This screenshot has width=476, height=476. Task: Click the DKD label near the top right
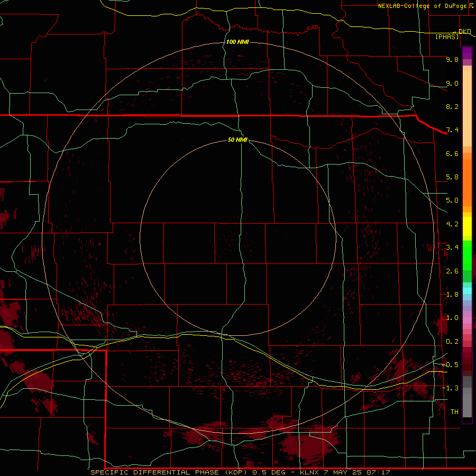(464, 31)
